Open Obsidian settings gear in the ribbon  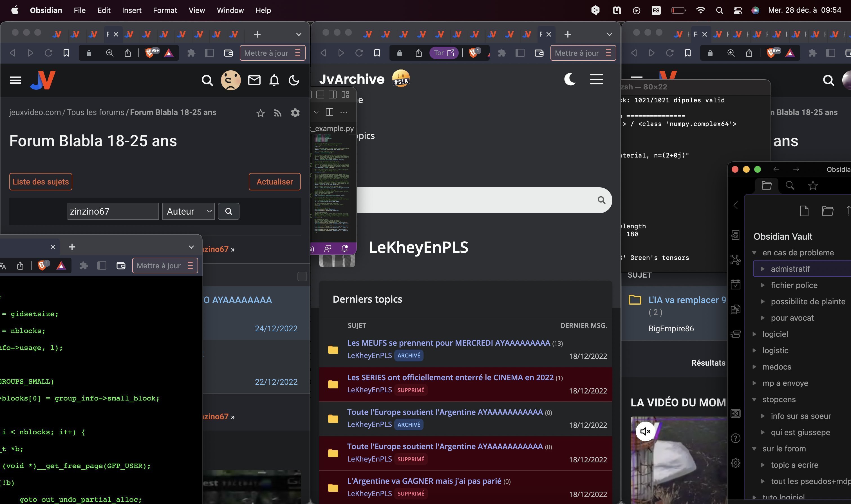[x=736, y=463]
